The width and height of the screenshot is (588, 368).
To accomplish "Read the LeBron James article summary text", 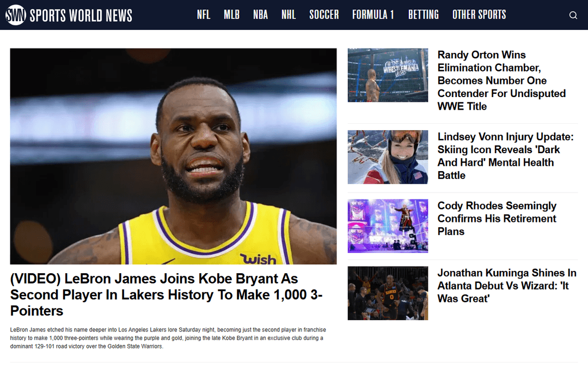I will click(x=168, y=338).
